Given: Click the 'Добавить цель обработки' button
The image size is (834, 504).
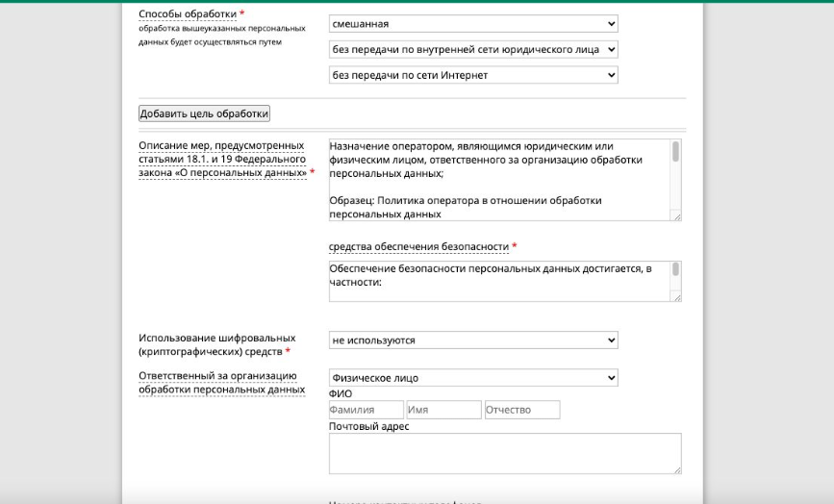Looking at the screenshot, I should 204,113.
